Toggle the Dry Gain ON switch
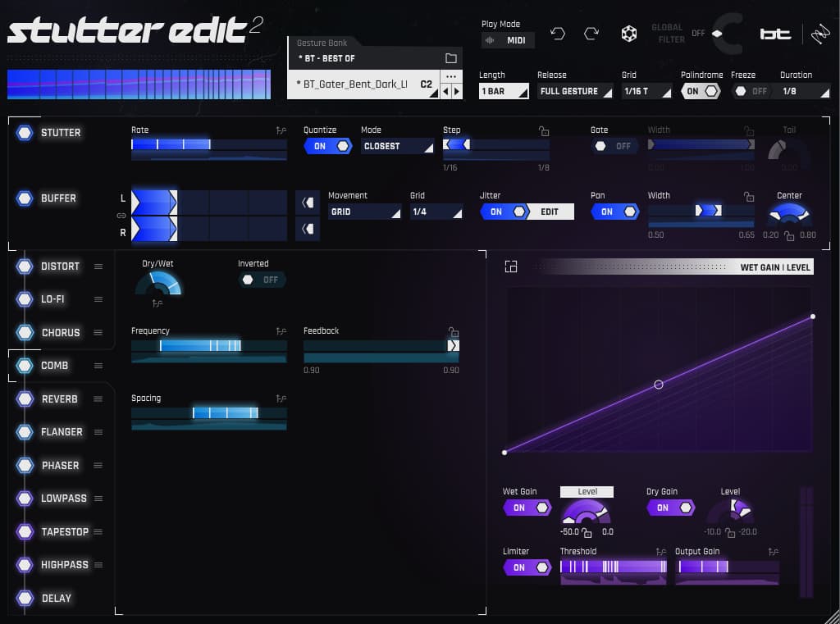Image resolution: width=840 pixels, height=624 pixels. 671,508
